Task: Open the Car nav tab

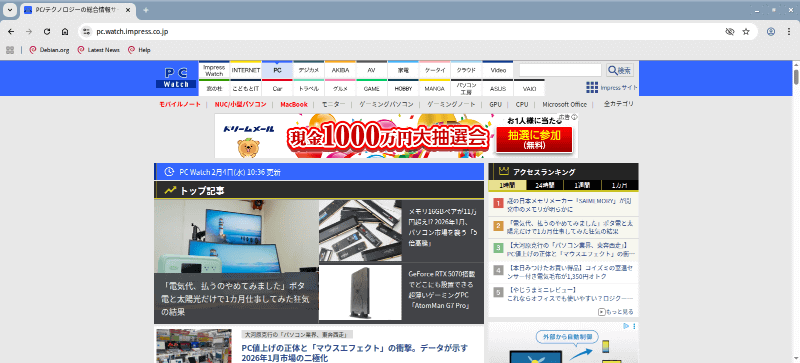Action: point(277,88)
